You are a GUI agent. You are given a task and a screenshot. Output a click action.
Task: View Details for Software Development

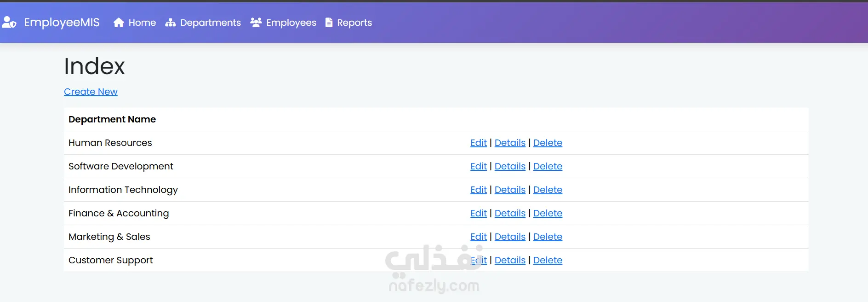pos(510,166)
